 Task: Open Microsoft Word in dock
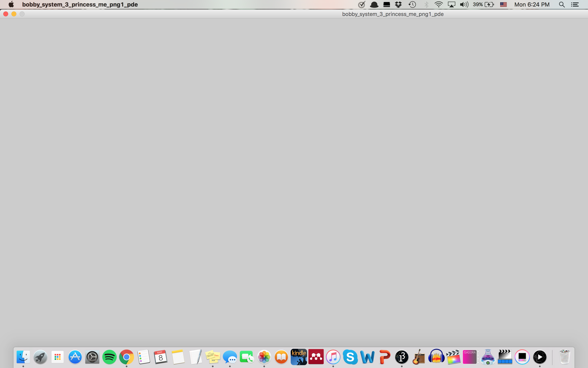click(x=367, y=357)
